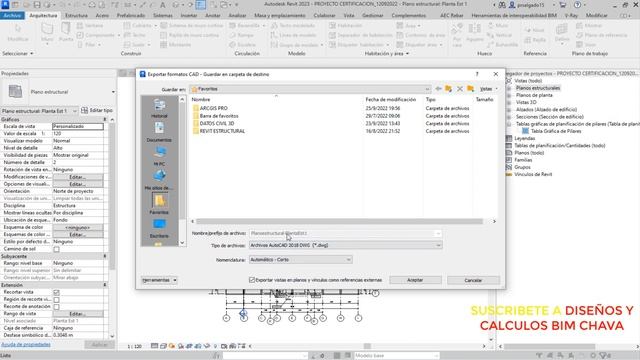
Task: Open the Plano estructural type selector dropdown
Action: (113, 92)
